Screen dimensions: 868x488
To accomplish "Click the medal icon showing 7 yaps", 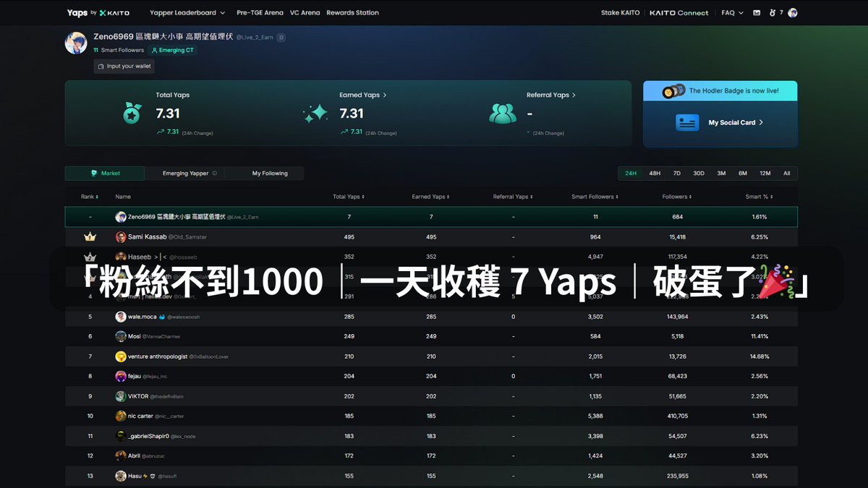I will tap(773, 12).
